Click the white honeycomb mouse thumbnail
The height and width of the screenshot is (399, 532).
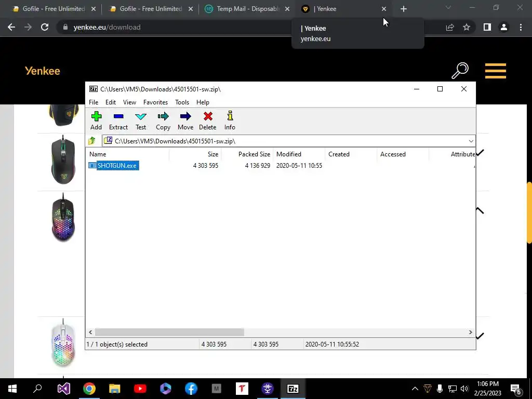63,343
